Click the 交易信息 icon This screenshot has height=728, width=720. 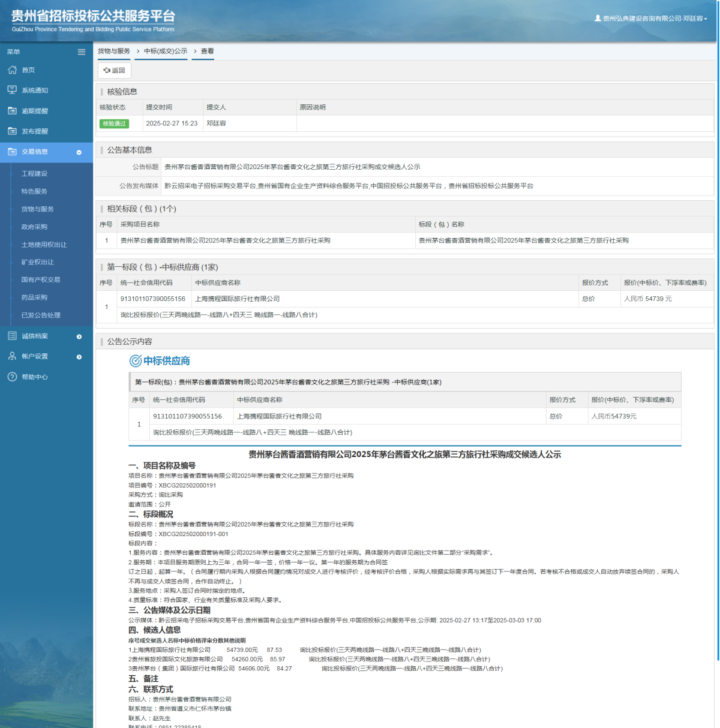12,152
